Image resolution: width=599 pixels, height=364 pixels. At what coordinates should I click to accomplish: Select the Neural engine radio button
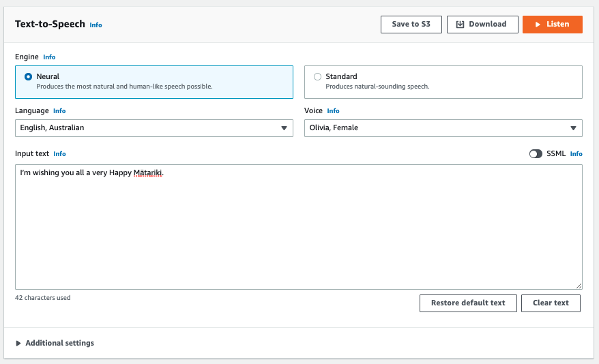(x=29, y=77)
